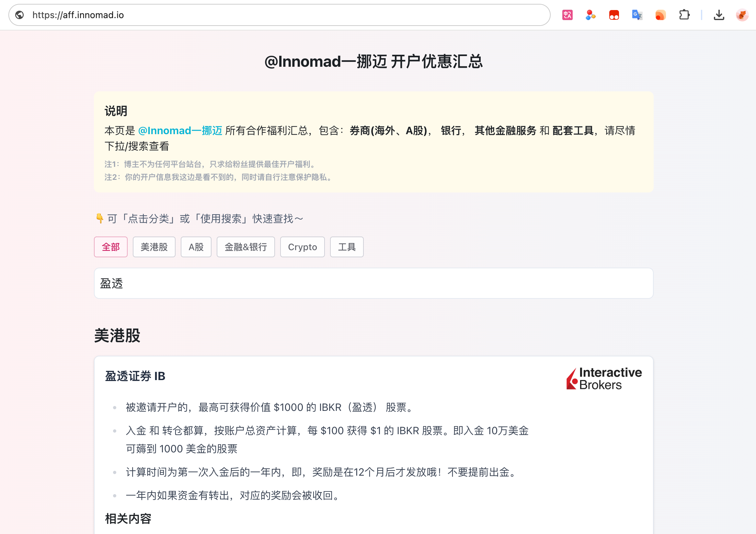
Task: Select the 美港股 category filter
Action: [154, 247]
